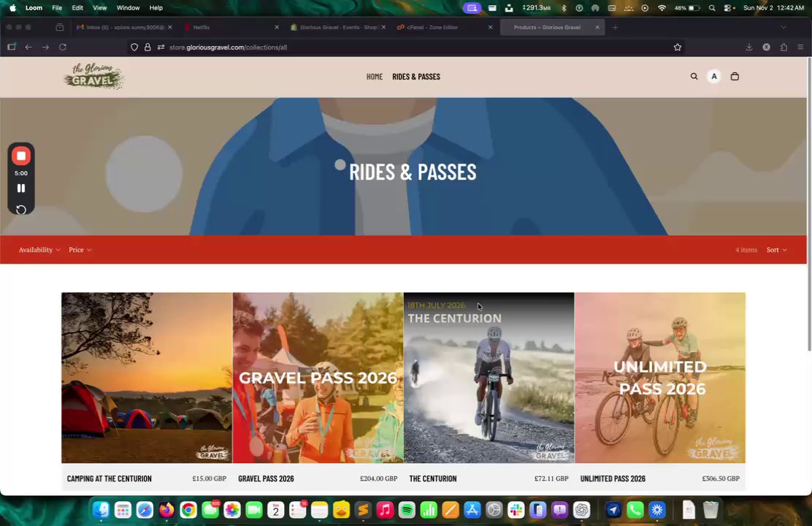Open Camping at the Centurion product title
Viewport: 812px width, 526px height.
pos(110,479)
